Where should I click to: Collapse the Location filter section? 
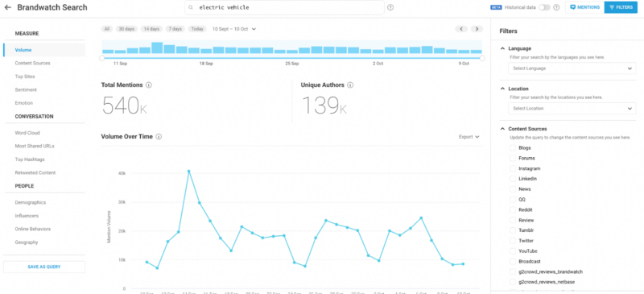pos(502,89)
